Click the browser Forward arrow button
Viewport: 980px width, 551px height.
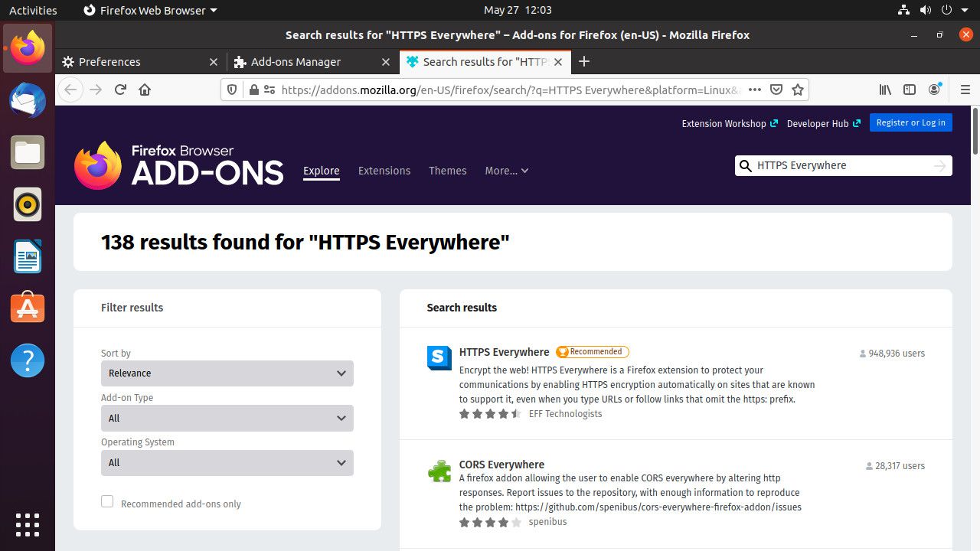click(96, 90)
